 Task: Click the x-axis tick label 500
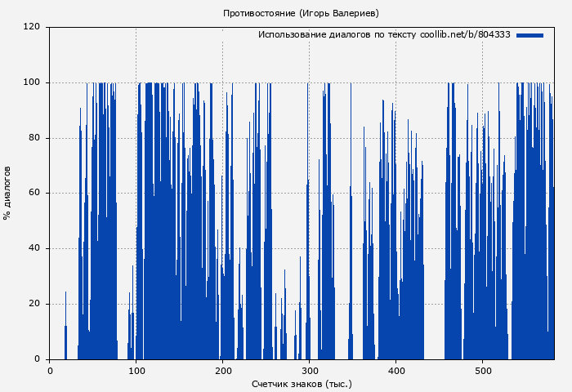pyautogui.click(x=482, y=370)
